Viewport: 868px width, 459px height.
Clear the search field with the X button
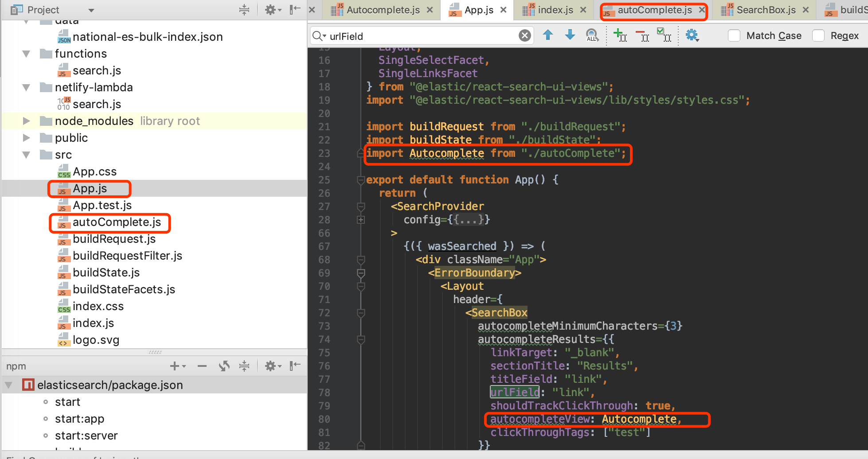(x=524, y=35)
